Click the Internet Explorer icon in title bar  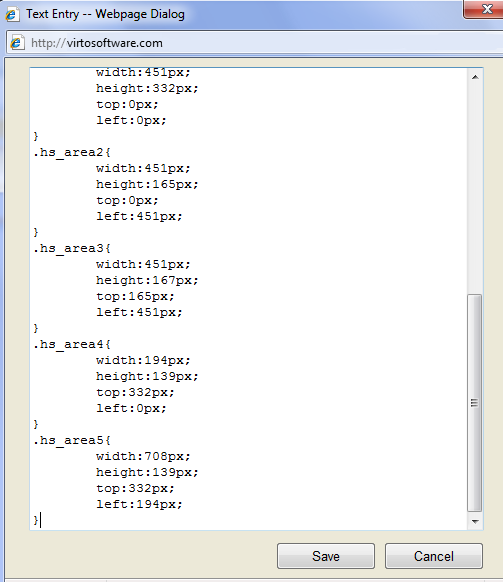click(12, 14)
